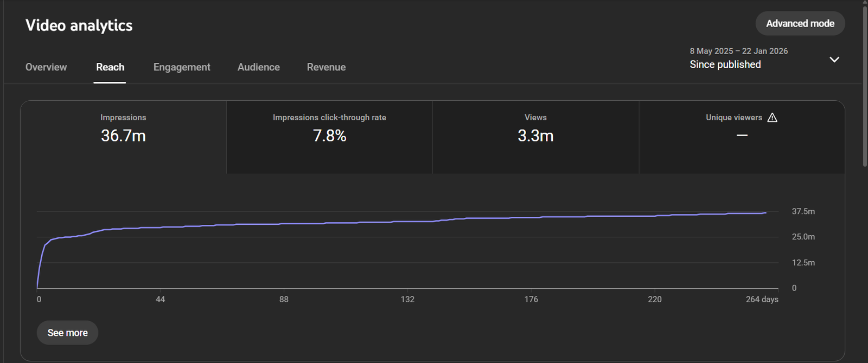Click the 132 day mark on the x-axis

(x=407, y=299)
